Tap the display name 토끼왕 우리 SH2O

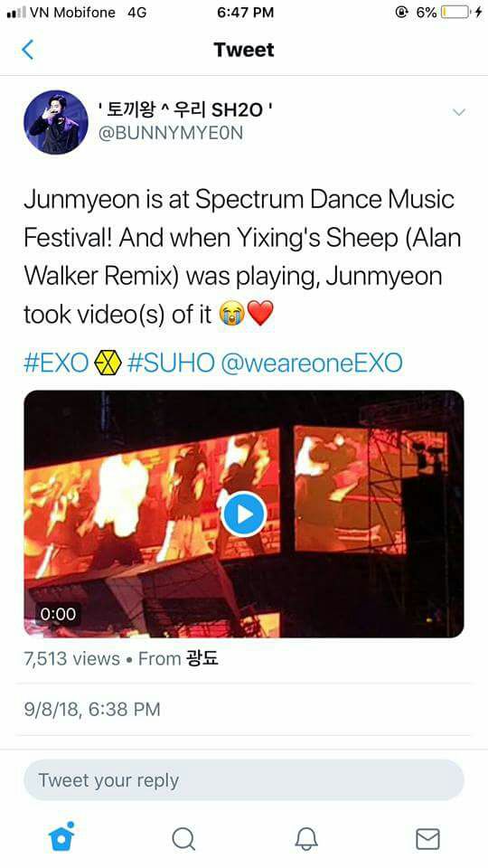click(184, 109)
